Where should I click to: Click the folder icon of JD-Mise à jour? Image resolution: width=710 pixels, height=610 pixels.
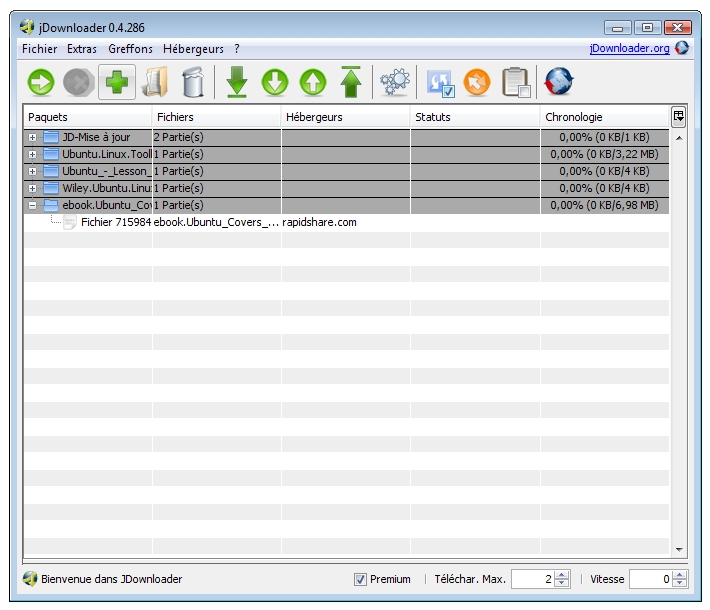[x=51, y=137]
